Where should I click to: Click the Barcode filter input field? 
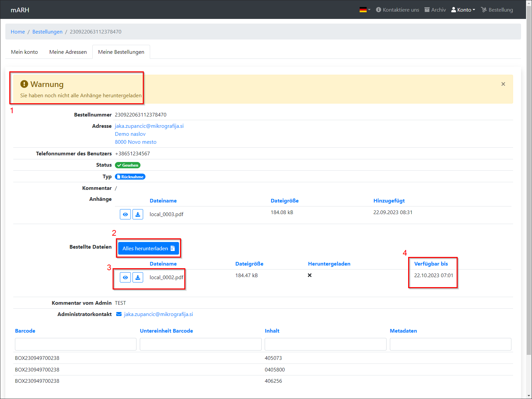pos(76,344)
